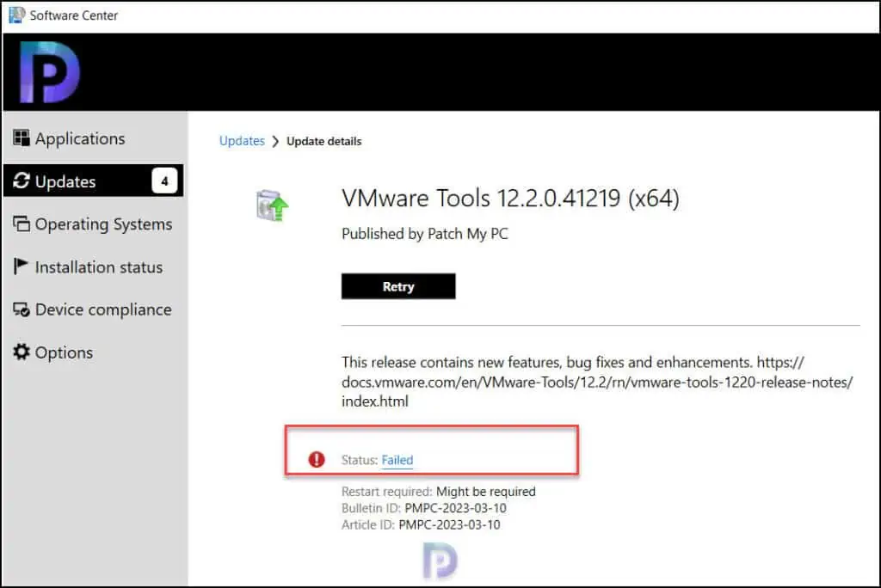This screenshot has height=588, width=881.
Task: Click the Installation status flag icon
Action: (21, 266)
